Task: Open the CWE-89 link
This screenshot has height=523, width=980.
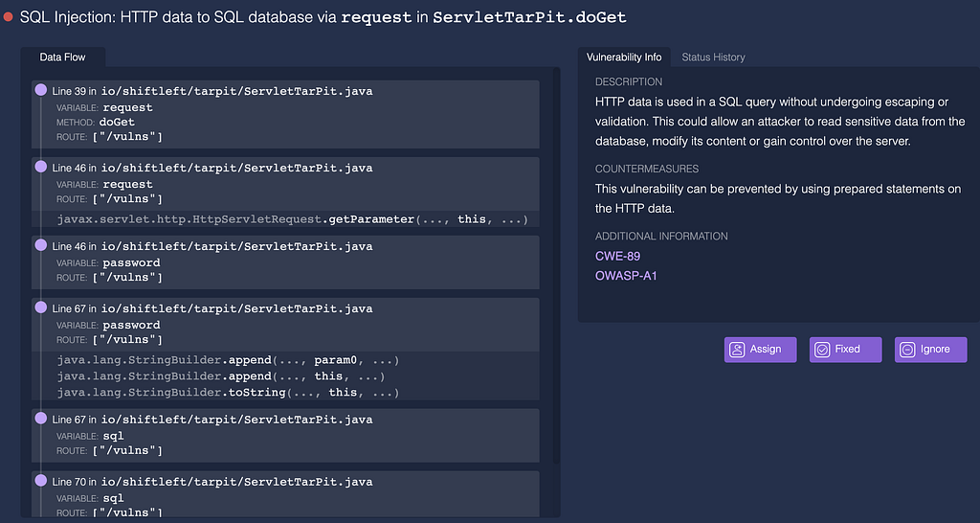Action: tap(617, 256)
